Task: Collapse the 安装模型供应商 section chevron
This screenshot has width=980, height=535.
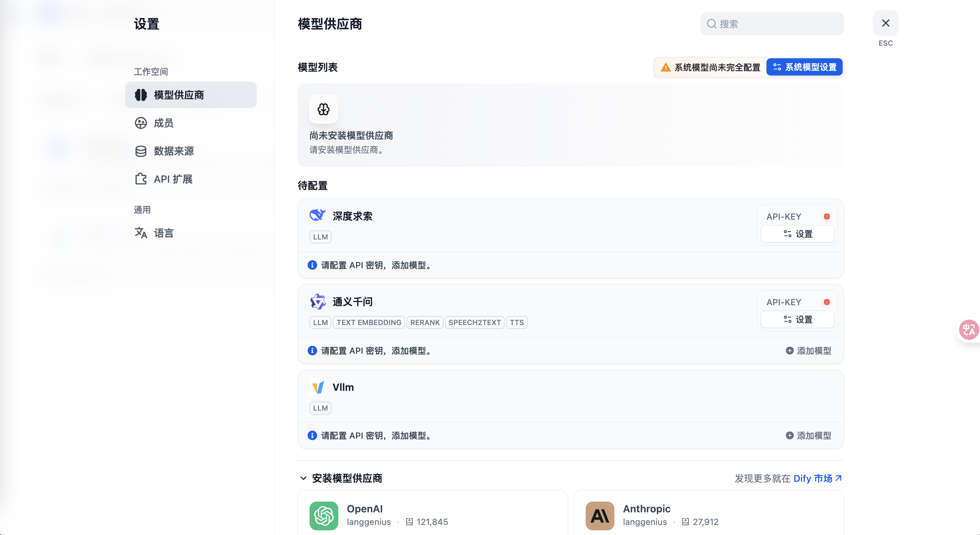Action: tap(303, 478)
